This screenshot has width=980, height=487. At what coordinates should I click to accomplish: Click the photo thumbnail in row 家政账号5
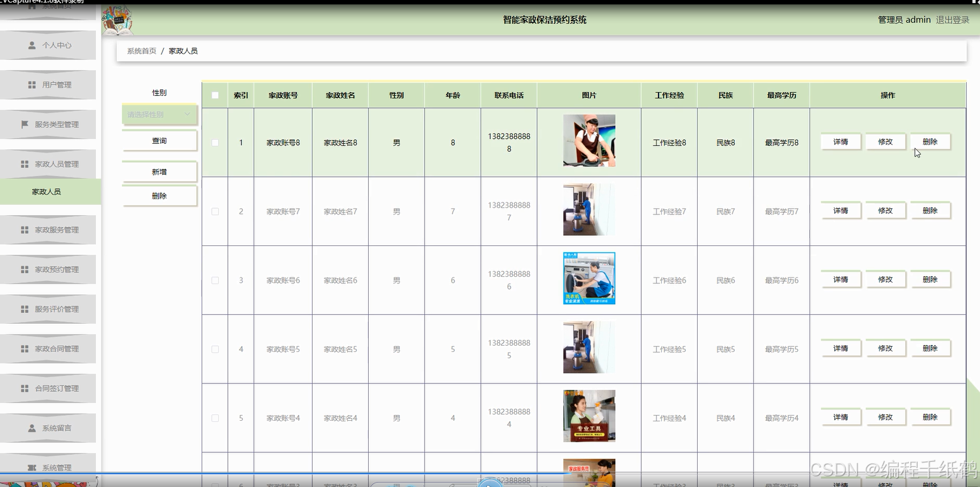coord(589,347)
